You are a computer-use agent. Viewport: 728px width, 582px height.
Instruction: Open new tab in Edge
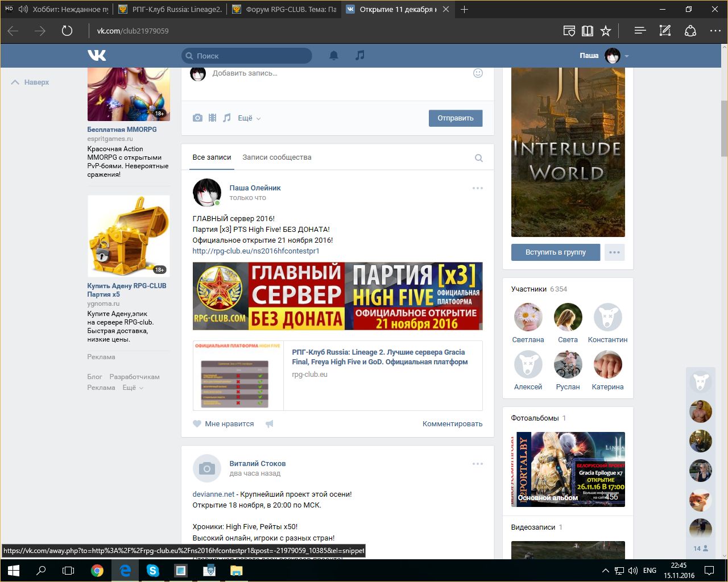pyautogui.click(x=464, y=9)
